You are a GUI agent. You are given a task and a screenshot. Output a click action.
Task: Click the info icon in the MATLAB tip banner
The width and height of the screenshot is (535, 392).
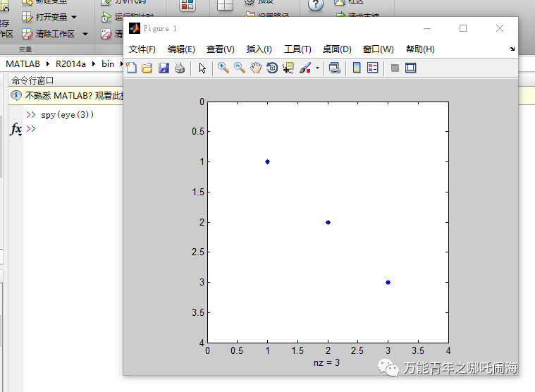coord(16,95)
